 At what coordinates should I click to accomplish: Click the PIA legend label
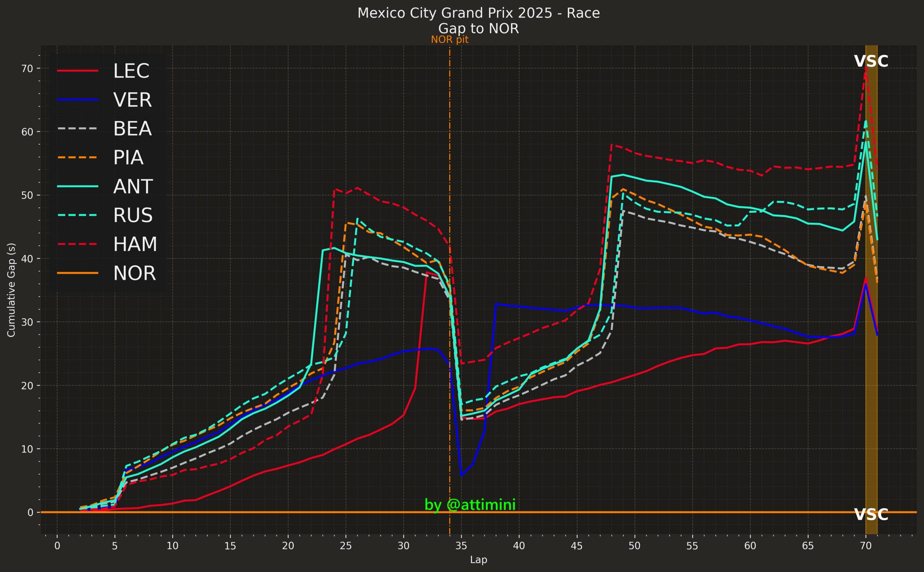coord(128,157)
